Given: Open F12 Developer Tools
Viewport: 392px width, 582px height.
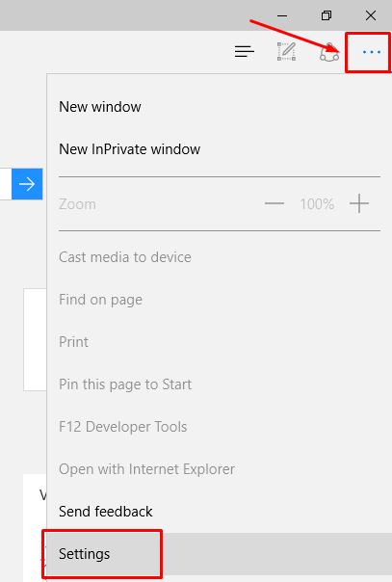Looking at the screenshot, I should (122, 427).
